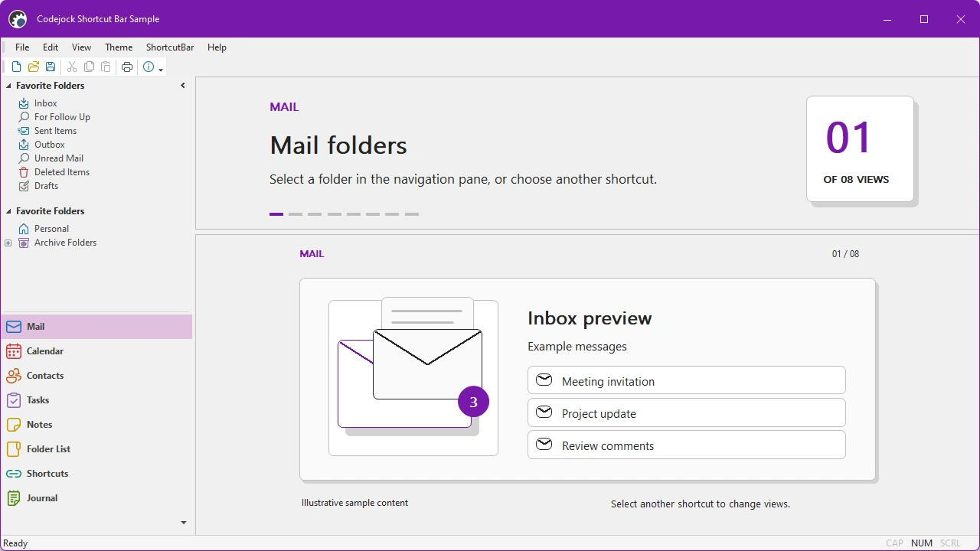Print using the printer toolbar icon
The image size is (980, 551).
pos(127,67)
